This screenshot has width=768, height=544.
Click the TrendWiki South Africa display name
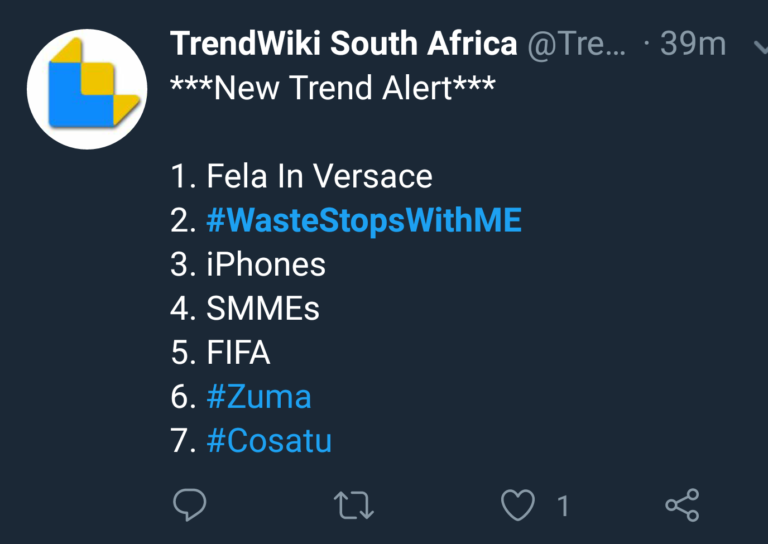[x=344, y=44]
